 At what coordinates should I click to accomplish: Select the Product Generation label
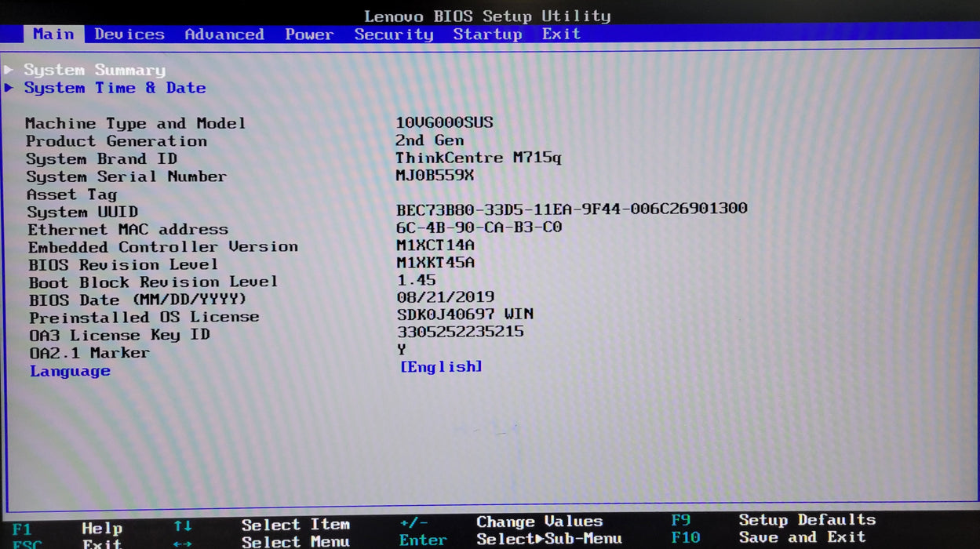tap(117, 141)
